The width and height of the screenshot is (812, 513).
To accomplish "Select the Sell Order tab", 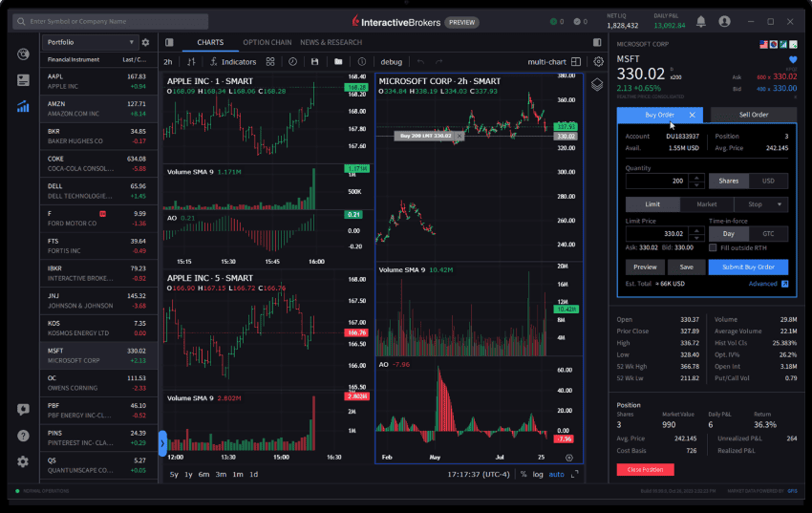I will 754,115.
